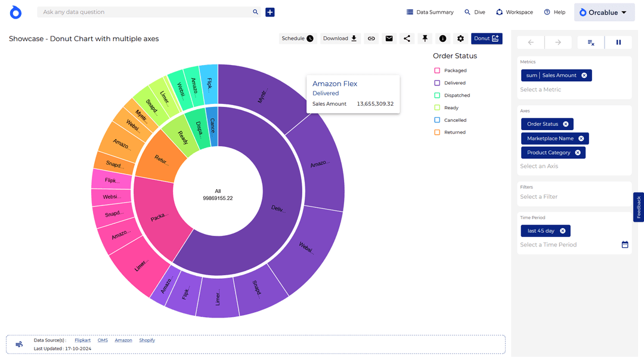The image size is (644, 363).
Task: Toggle the Packaged legend checkbox
Action: tap(437, 70)
